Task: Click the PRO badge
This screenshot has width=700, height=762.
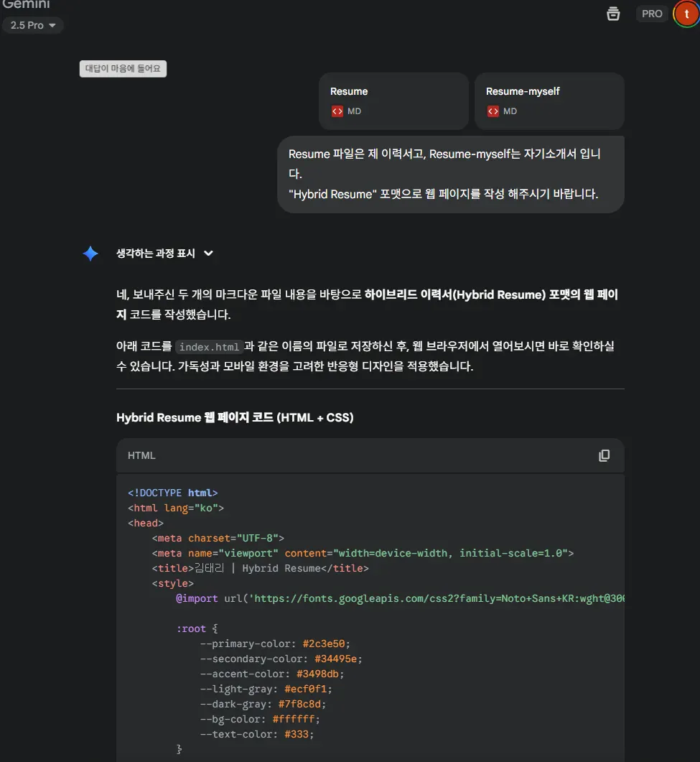Action: 651,14
